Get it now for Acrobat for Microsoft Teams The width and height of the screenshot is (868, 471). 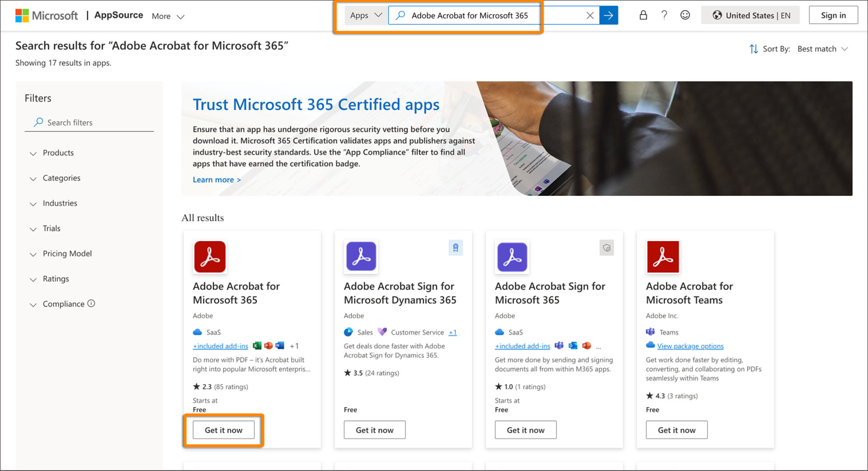click(677, 430)
